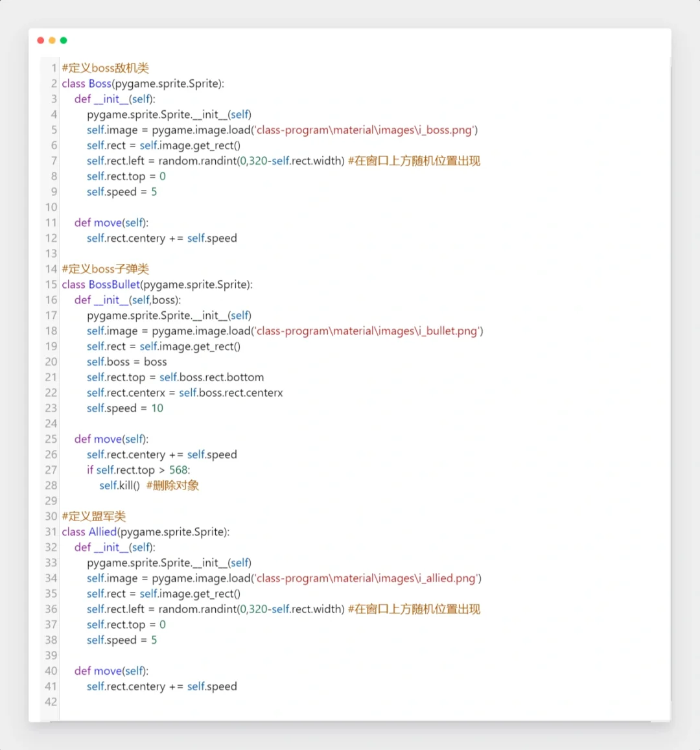Image resolution: width=700 pixels, height=750 pixels.
Task: Click the comment '#定义boss子弹类'
Action: (x=105, y=269)
